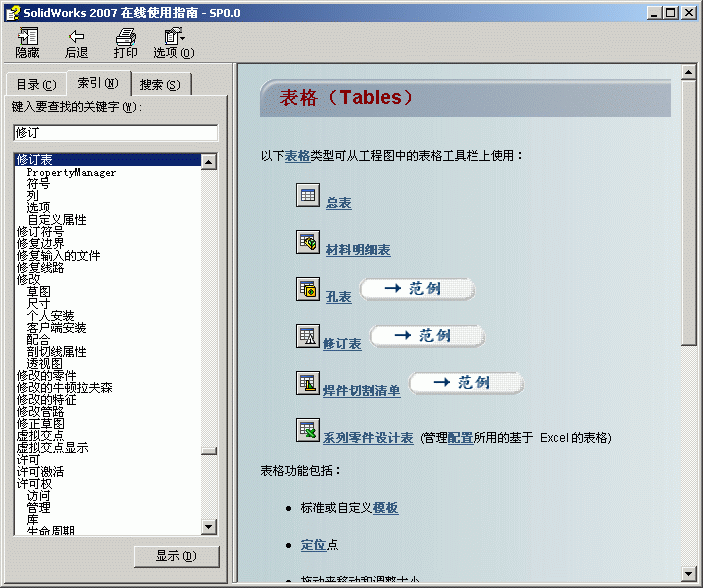Follow the 系列零件设计表 link
The image size is (703, 588).
368,438
